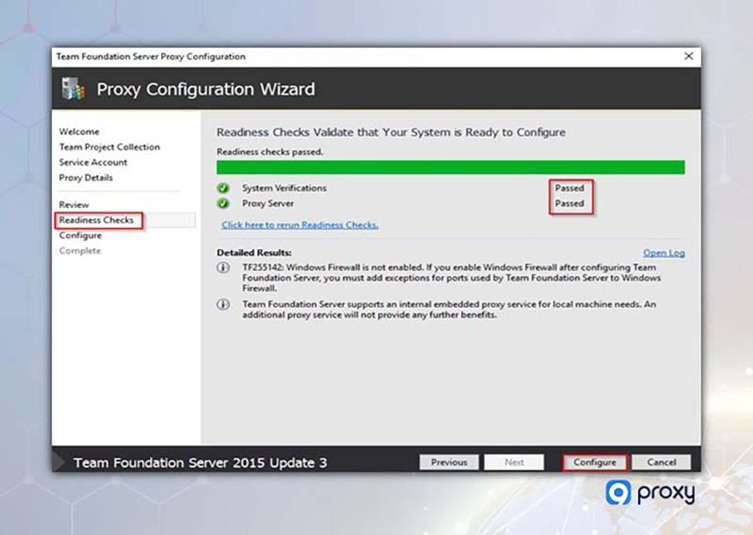Click green checkmark beside Proxy Server
Screen dimensions: 753x535
click(x=223, y=203)
